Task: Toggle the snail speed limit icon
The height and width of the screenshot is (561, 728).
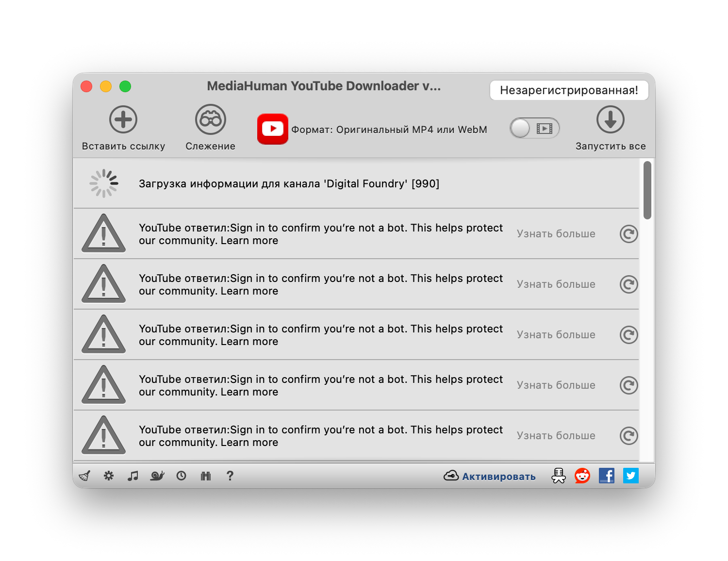Action: point(157,476)
